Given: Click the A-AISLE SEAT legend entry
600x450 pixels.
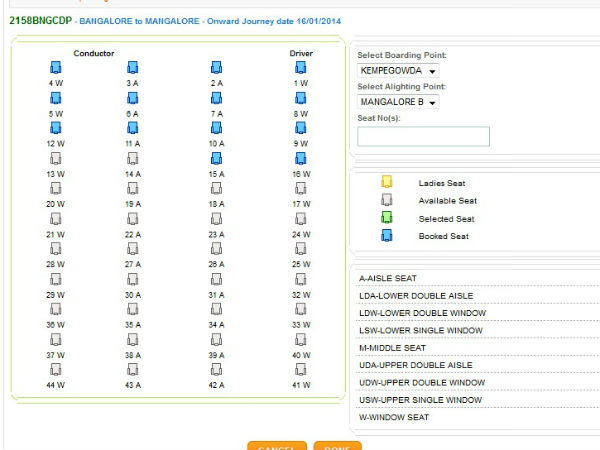Looking at the screenshot, I should 387,278.
